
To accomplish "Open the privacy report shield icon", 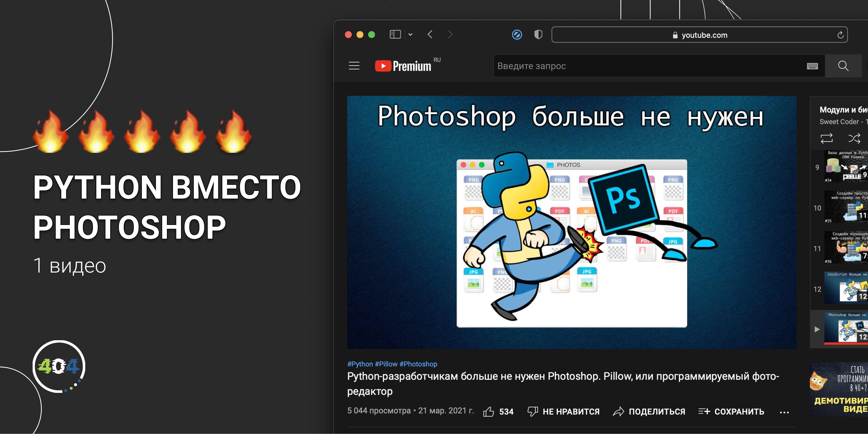I will pos(539,34).
